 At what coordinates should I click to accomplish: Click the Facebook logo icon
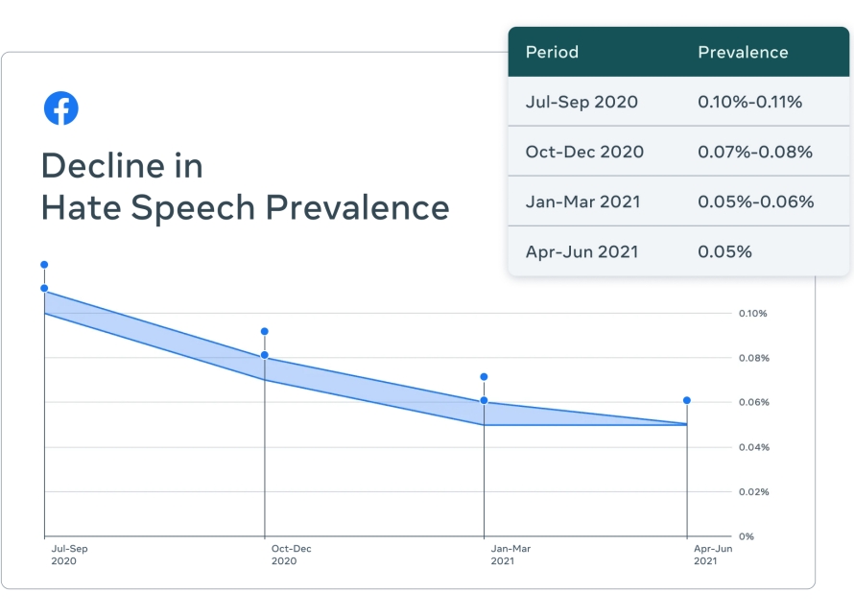(61, 108)
